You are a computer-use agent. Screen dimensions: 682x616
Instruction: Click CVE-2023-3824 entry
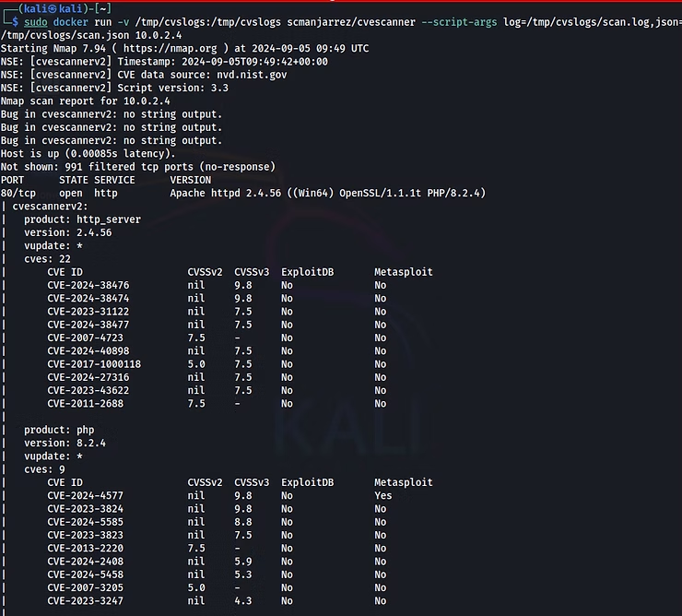pyautogui.click(x=85, y=509)
